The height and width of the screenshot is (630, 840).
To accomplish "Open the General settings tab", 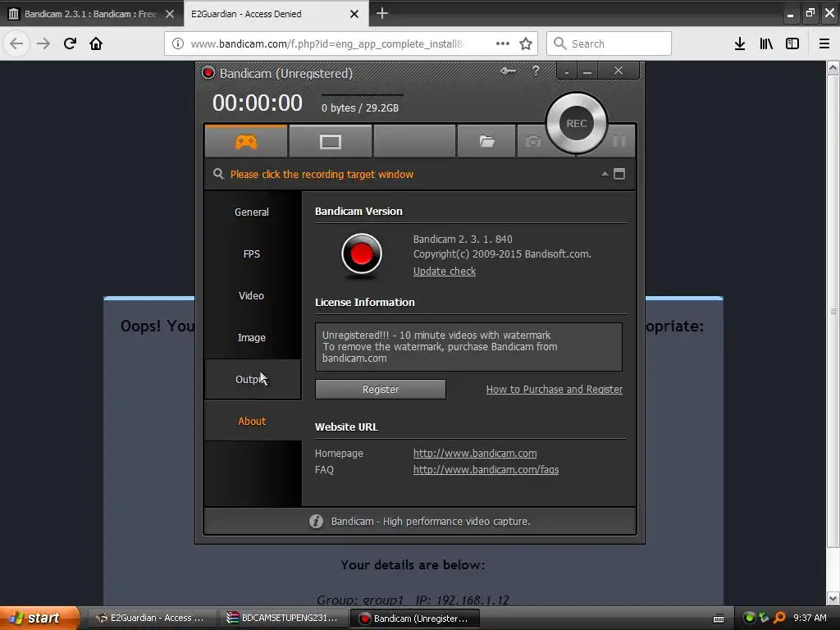I will [x=252, y=212].
